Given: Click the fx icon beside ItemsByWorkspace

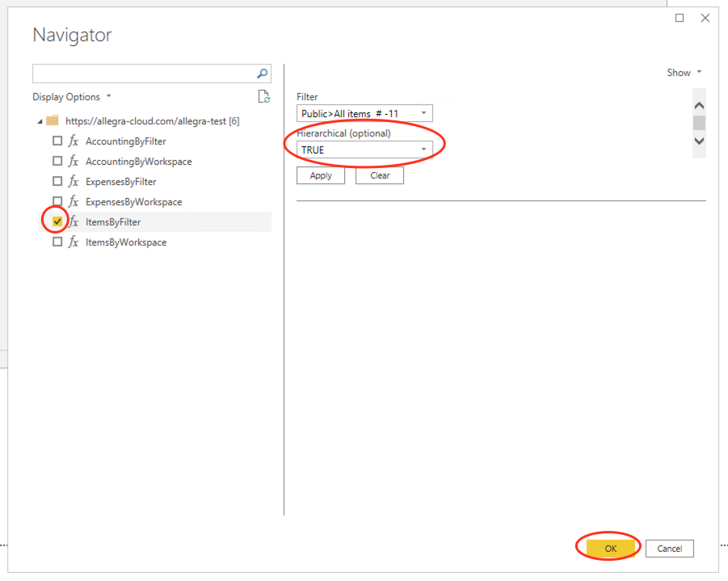Looking at the screenshot, I should [x=74, y=242].
